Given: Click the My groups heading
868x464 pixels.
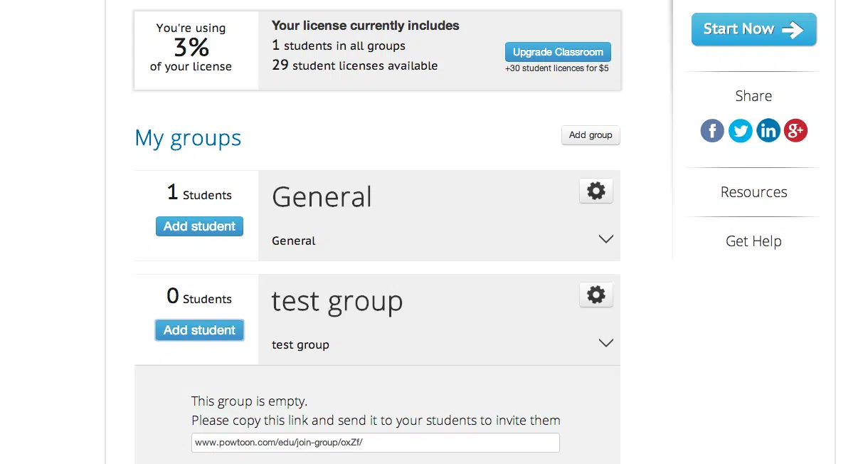Looking at the screenshot, I should pos(188,137).
